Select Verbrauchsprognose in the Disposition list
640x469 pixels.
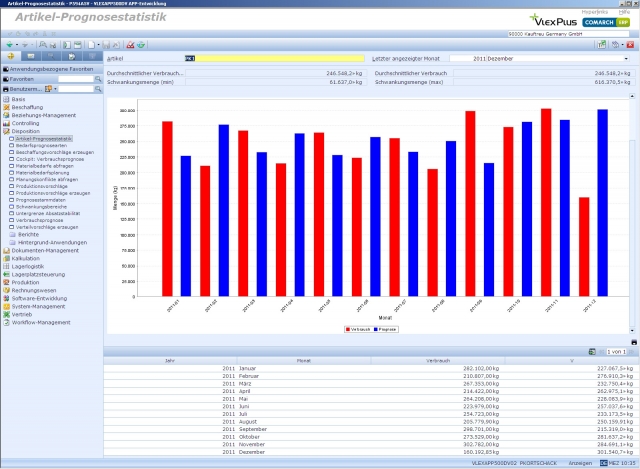pos(37,219)
